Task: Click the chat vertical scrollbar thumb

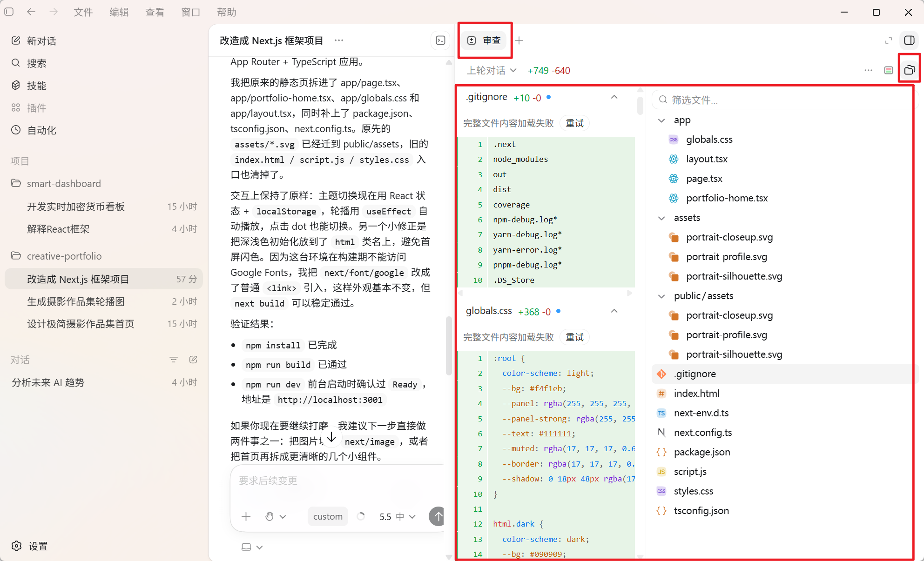Action: 449,346
